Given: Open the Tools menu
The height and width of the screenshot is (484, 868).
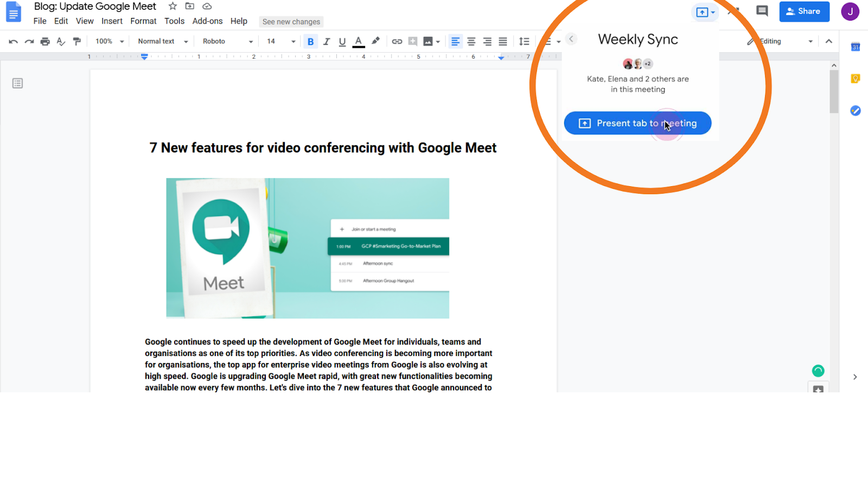Looking at the screenshot, I should pos(174,21).
